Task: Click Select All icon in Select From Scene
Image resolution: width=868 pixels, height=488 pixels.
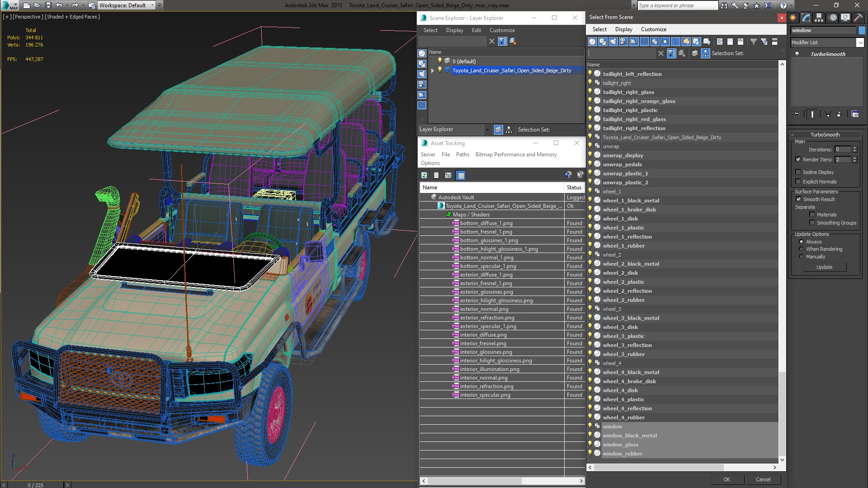Action: click(x=720, y=42)
